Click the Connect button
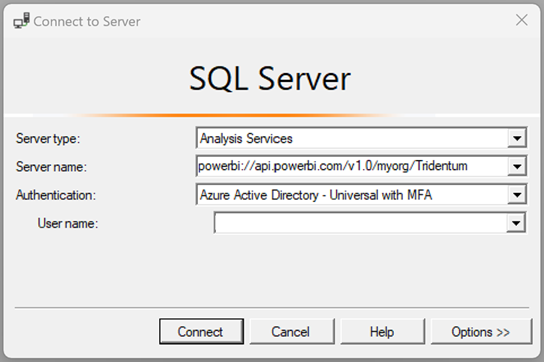544x362 pixels. pyautogui.click(x=201, y=331)
